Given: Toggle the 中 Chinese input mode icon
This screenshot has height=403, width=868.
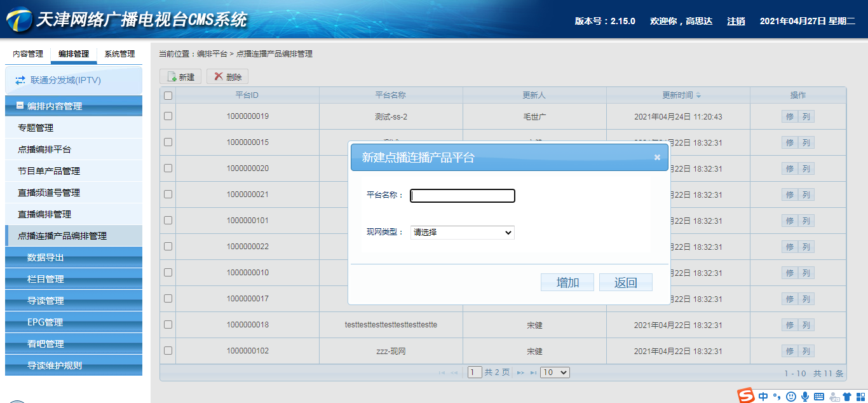Looking at the screenshot, I should [763, 396].
